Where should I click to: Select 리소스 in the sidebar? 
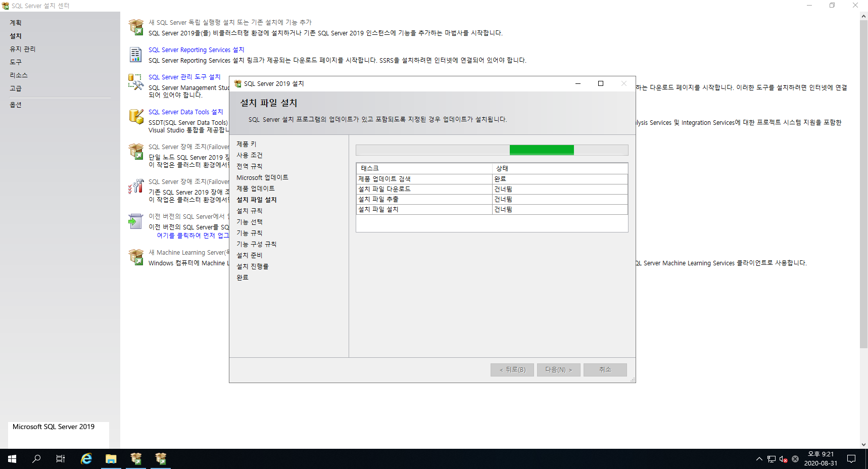pyautogui.click(x=19, y=75)
